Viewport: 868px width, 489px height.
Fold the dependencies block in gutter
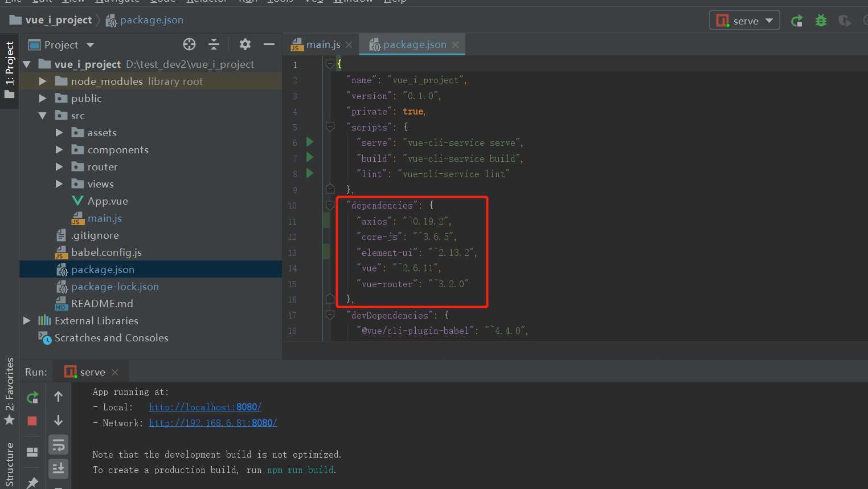(x=330, y=205)
